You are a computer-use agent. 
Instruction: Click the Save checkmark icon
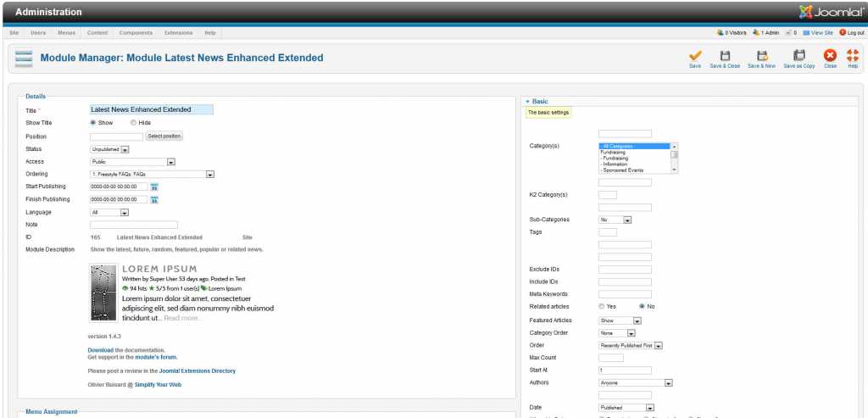tap(695, 55)
